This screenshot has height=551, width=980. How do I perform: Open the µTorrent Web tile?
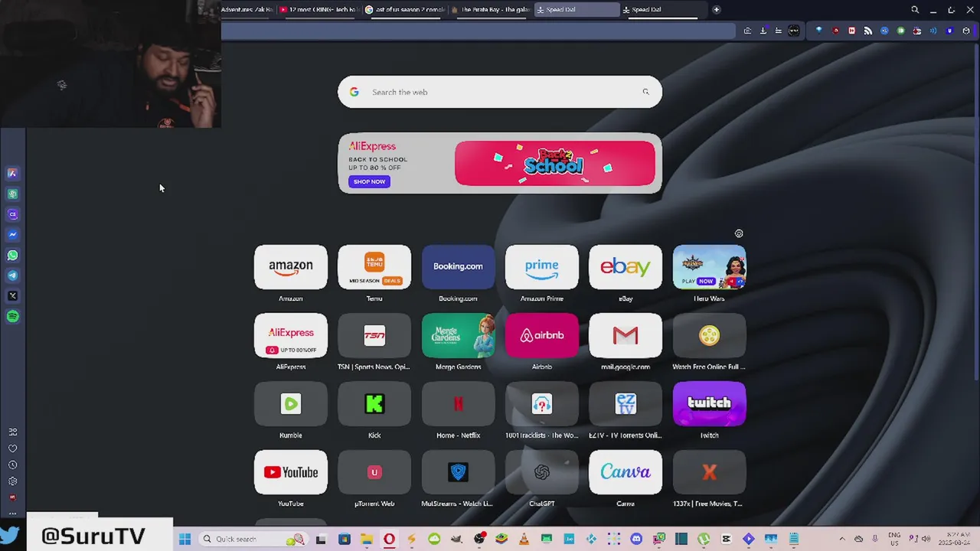pos(374,472)
